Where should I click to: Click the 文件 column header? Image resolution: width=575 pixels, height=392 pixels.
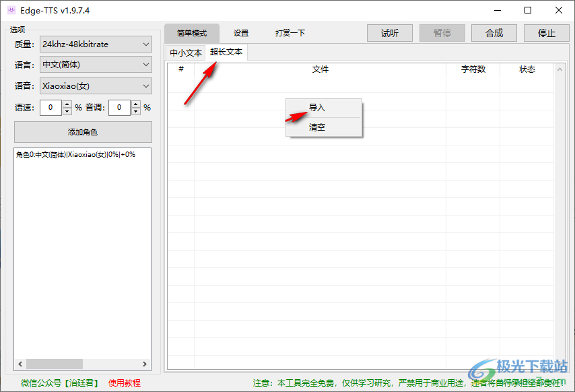click(x=320, y=69)
